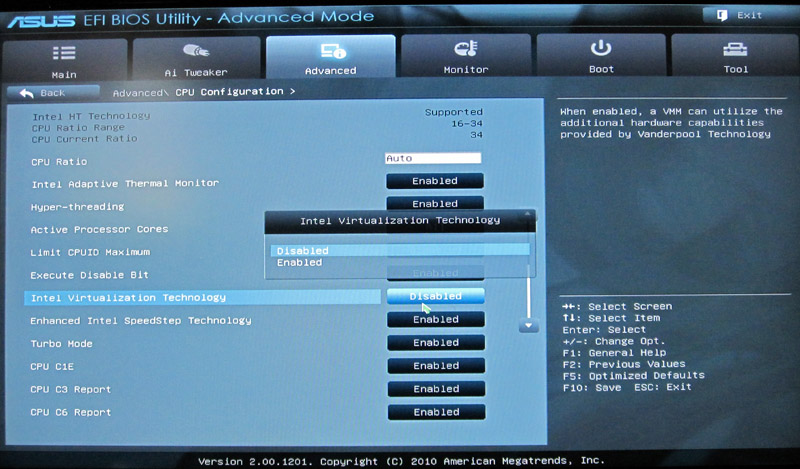This screenshot has width=800, height=469.
Task: Change Turbo Mode Enabled value
Action: click(x=436, y=342)
